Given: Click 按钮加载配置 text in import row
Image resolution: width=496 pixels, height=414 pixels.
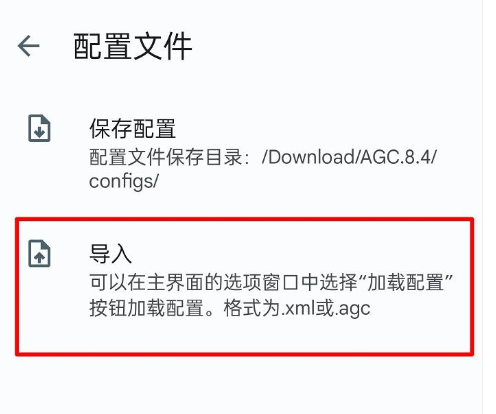Looking at the screenshot, I should pos(146,308).
